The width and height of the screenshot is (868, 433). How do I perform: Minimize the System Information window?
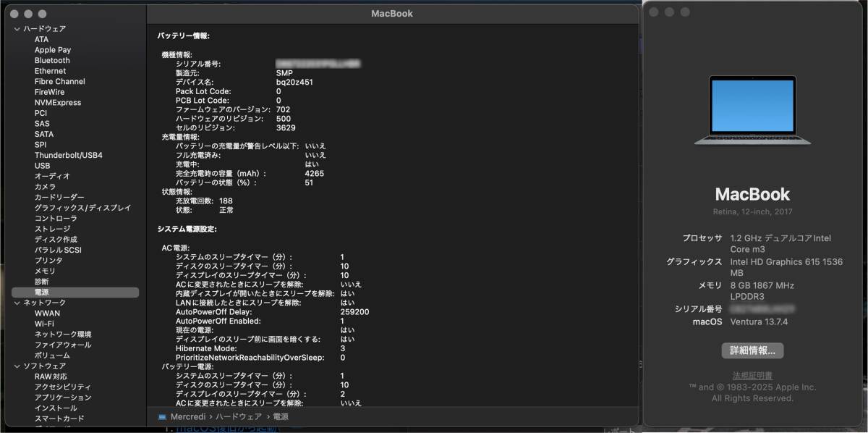[x=28, y=14]
